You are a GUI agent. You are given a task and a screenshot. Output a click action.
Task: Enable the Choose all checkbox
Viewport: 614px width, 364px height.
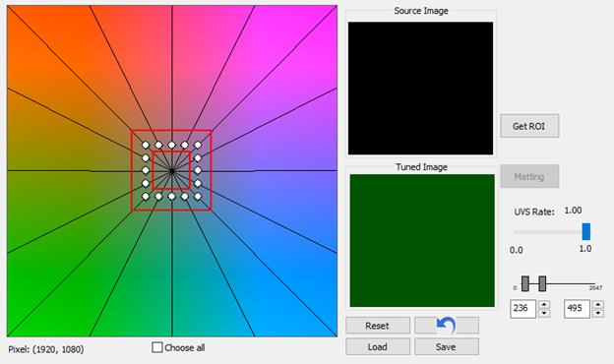[x=157, y=347]
